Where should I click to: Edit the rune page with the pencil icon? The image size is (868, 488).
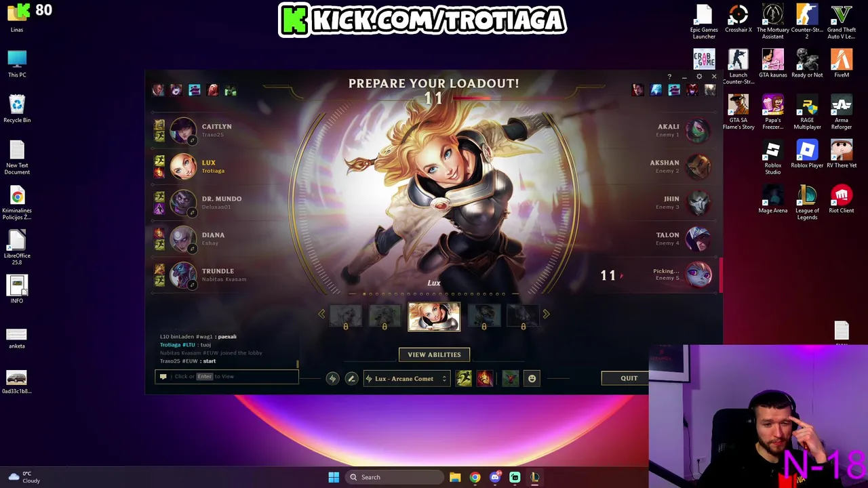coord(351,379)
